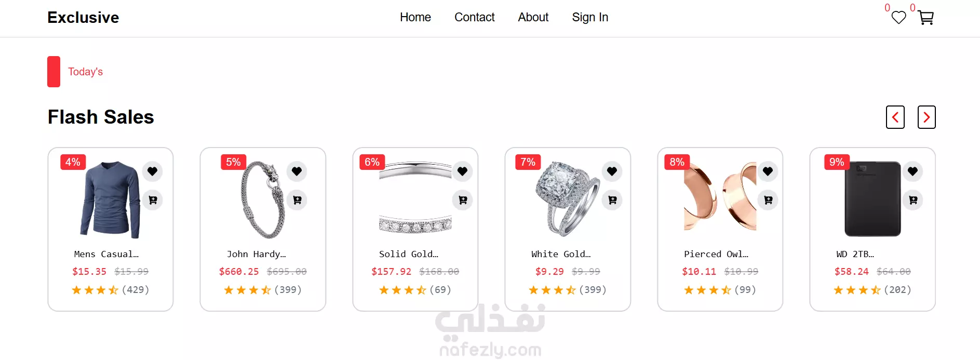Screen dimensions: 980x360
Task: Add Mens Casual shirt to cart
Action: pyautogui.click(x=153, y=200)
